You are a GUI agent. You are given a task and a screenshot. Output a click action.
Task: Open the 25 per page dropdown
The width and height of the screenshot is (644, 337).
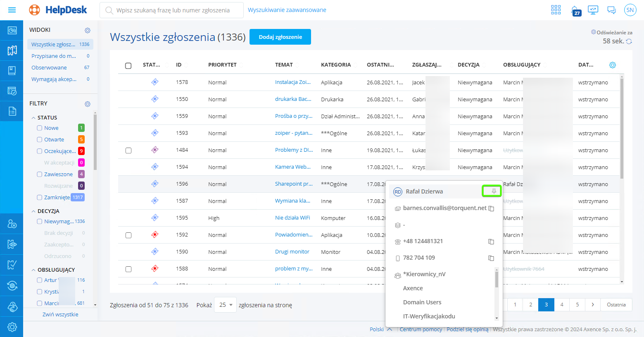(226, 305)
